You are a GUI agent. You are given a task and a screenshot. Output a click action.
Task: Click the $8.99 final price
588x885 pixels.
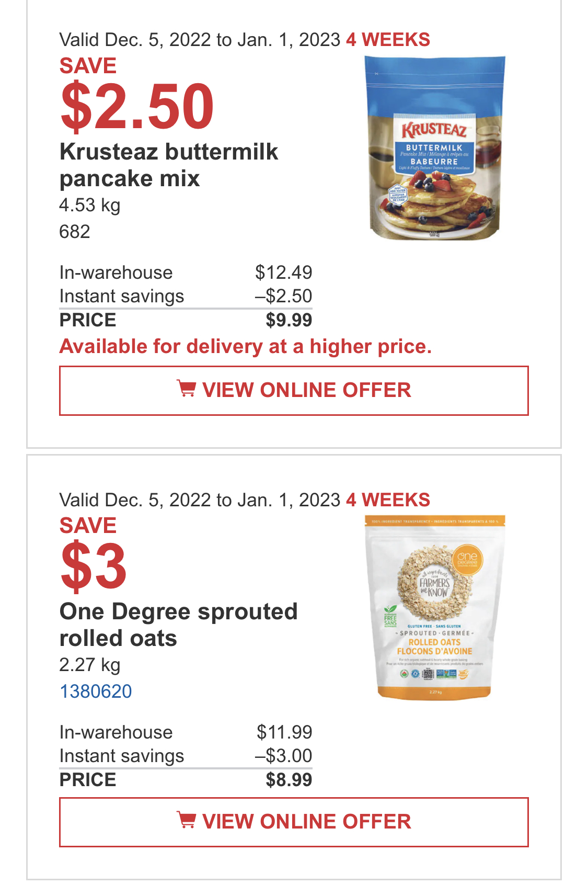[x=289, y=780]
